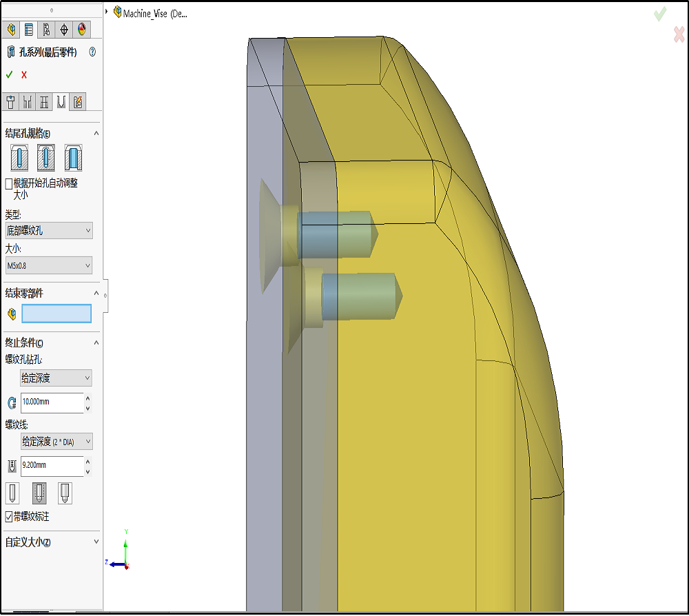
Task: Open help for the hole series feature
Action: coord(92,52)
